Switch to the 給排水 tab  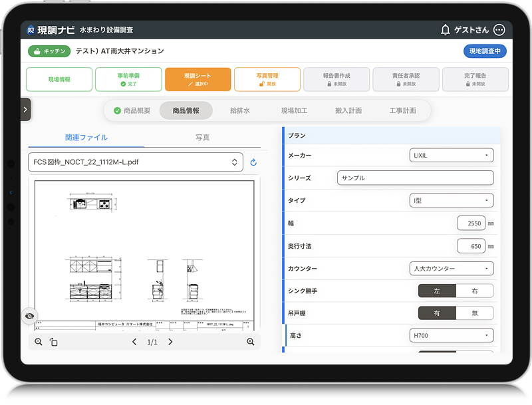240,110
